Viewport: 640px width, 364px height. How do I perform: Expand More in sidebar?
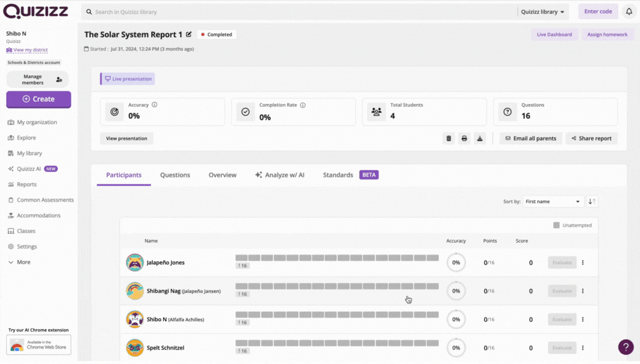click(19, 262)
